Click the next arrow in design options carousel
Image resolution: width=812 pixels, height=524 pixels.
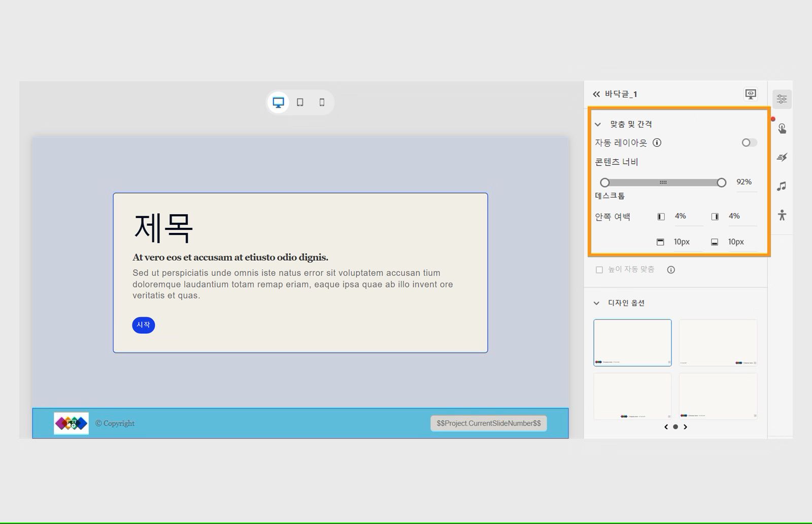[x=686, y=427]
